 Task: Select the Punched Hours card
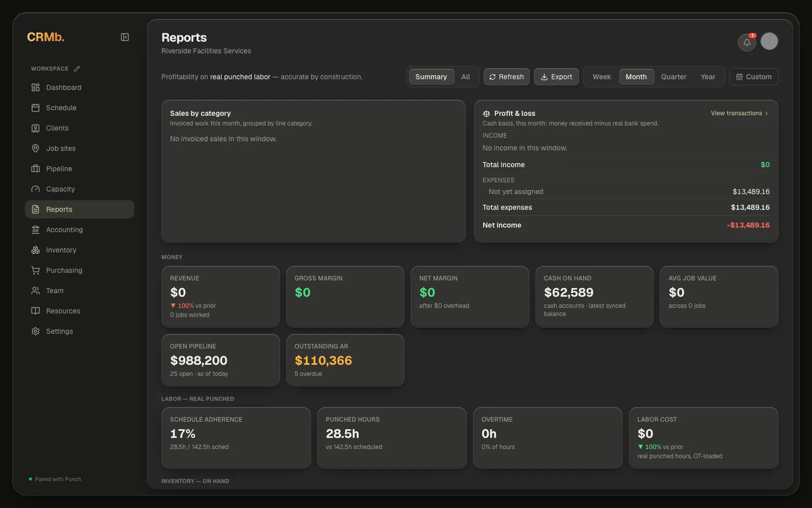(392, 438)
